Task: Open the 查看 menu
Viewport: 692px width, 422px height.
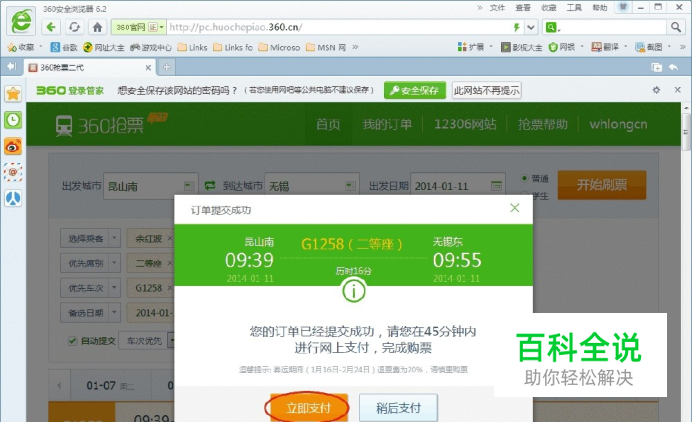Action: [523, 8]
